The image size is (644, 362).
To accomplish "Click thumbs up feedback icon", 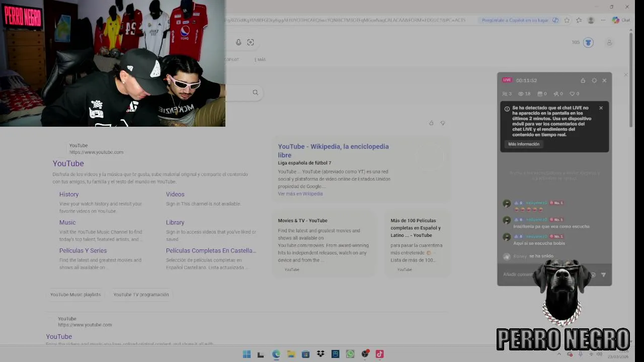I will [x=431, y=123].
